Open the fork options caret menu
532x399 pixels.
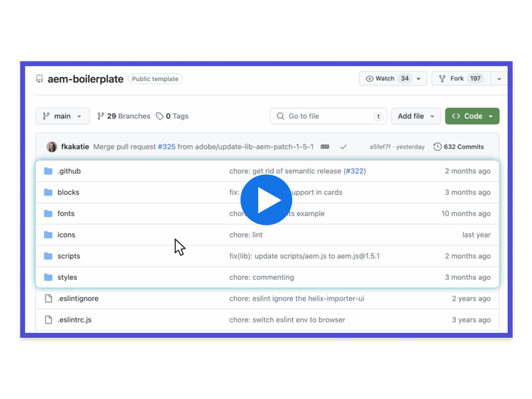(x=499, y=79)
